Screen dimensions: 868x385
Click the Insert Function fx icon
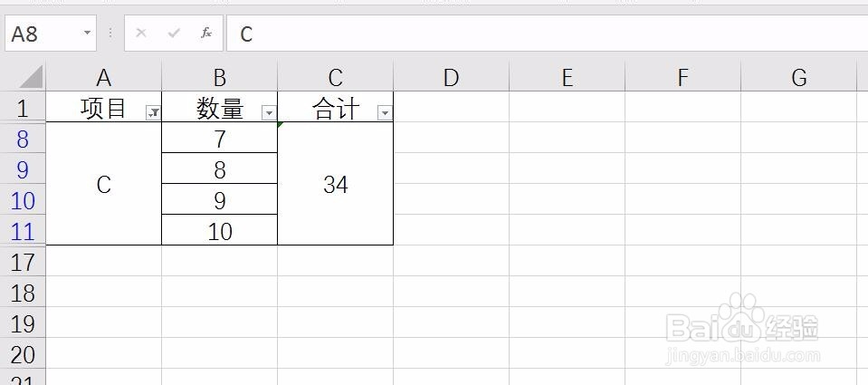pos(206,34)
